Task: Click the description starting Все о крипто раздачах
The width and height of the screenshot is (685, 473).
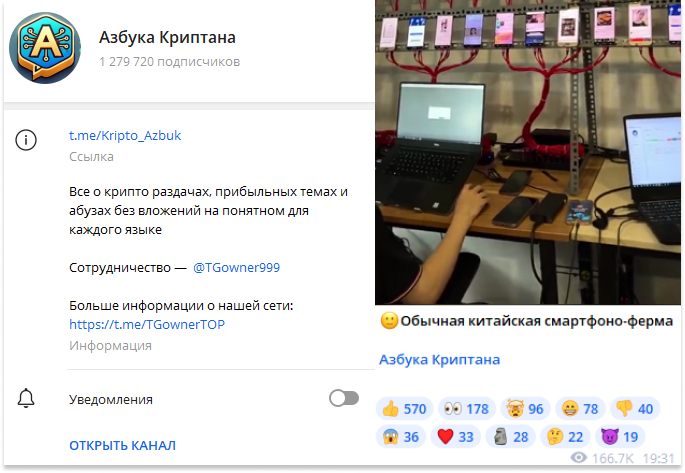Action: (208, 211)
